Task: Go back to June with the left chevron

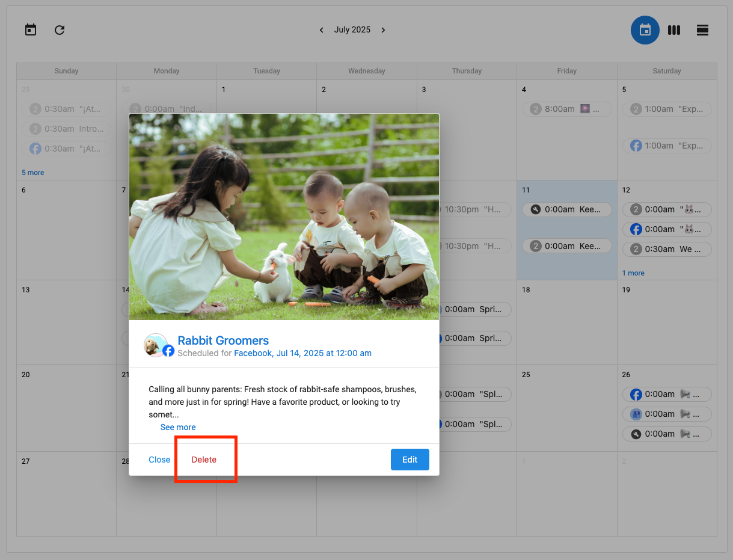Action: [x=321, y=29]
